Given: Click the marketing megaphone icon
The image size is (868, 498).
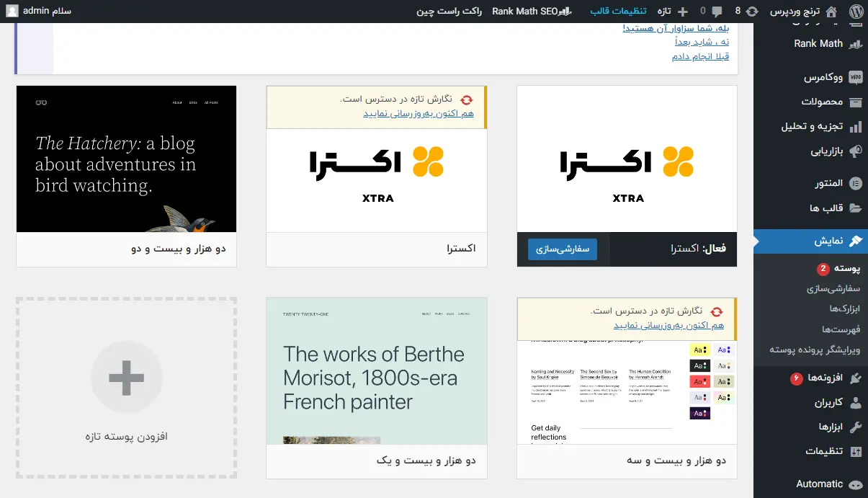Looking at the screenshot, I should 856,151.
